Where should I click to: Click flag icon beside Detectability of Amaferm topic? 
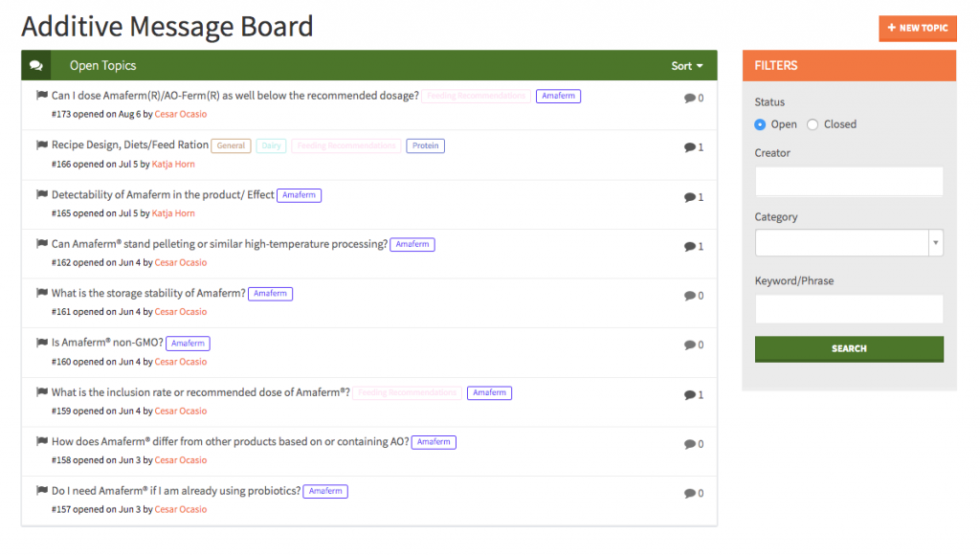(x=42, y=194)
